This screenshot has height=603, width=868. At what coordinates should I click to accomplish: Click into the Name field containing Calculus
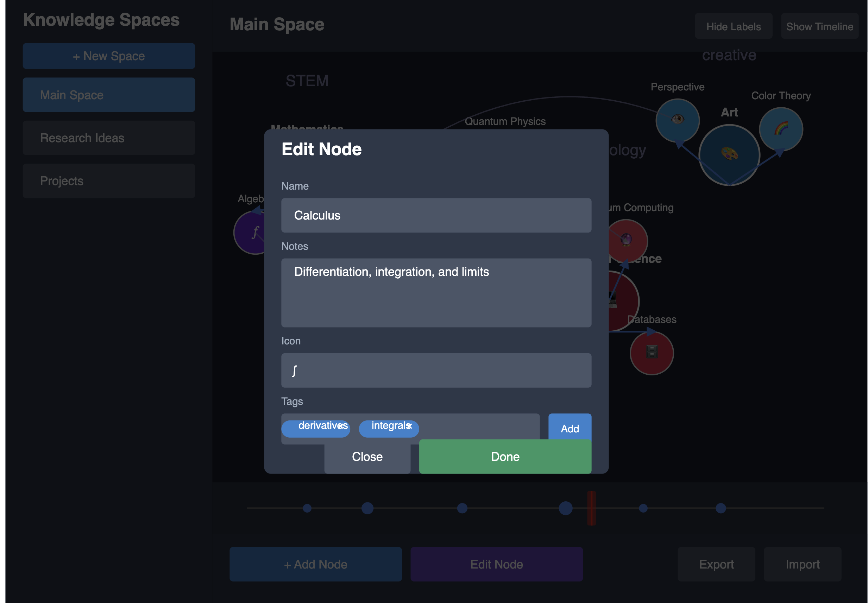click(x=436, y=215)
